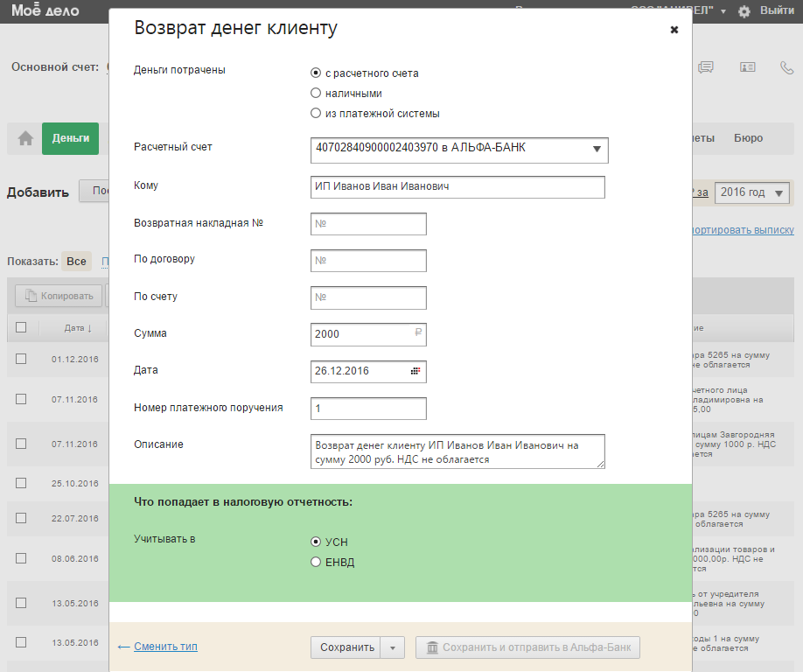Click the phone call icon
Viewport: 803px width, 672px height.
click(786, 67)
